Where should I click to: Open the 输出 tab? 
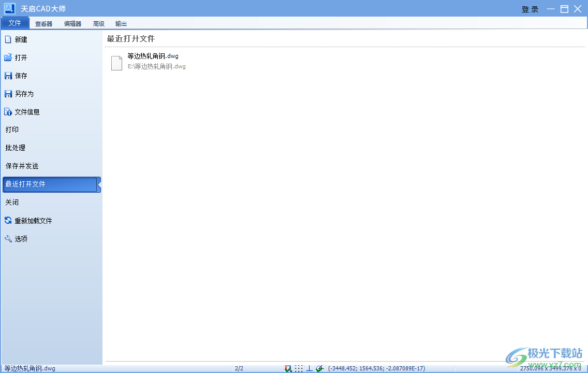tap(121, 24)
